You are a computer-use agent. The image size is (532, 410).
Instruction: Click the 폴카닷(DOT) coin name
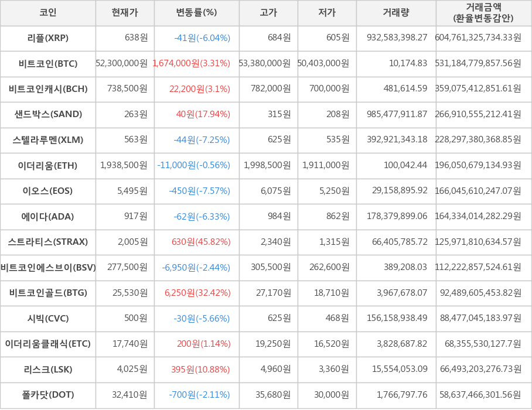click(48, 395)
